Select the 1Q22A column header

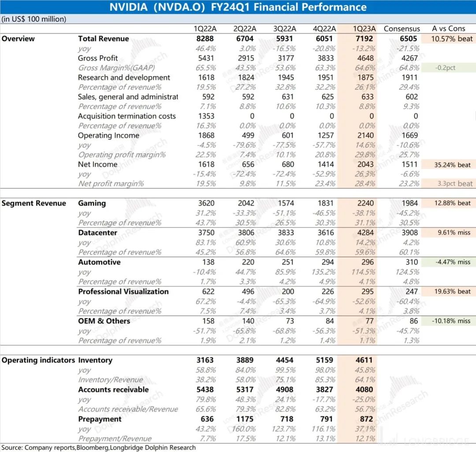[205, 29]
